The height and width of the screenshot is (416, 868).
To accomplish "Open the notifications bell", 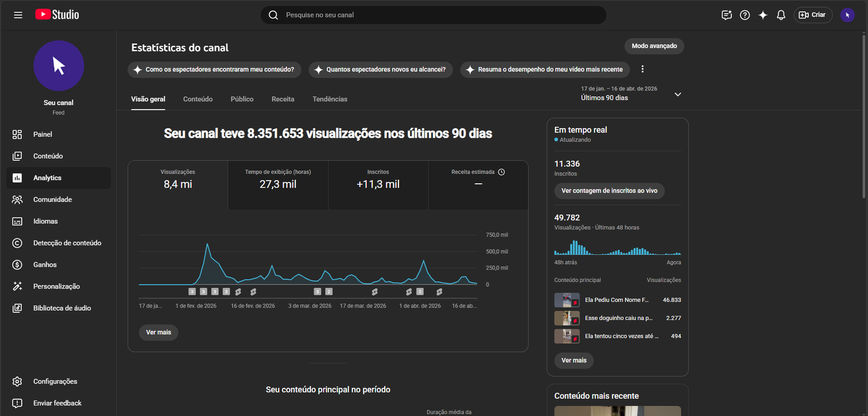I will pos(781,15).
